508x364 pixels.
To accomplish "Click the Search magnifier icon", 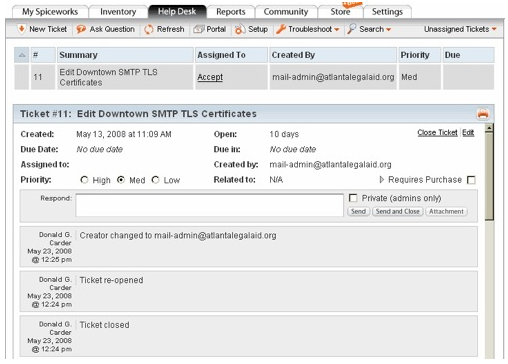I will tap(352, 29).
